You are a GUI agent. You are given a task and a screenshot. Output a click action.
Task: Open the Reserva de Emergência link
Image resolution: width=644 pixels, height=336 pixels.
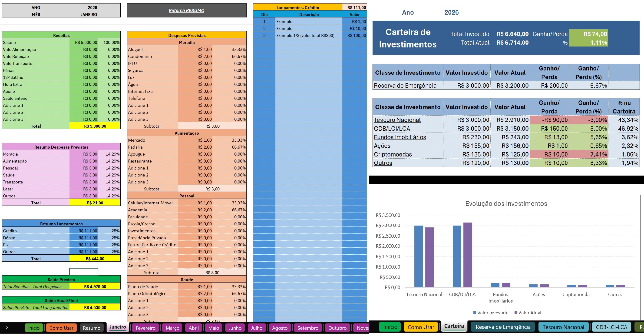coord(405,86)
